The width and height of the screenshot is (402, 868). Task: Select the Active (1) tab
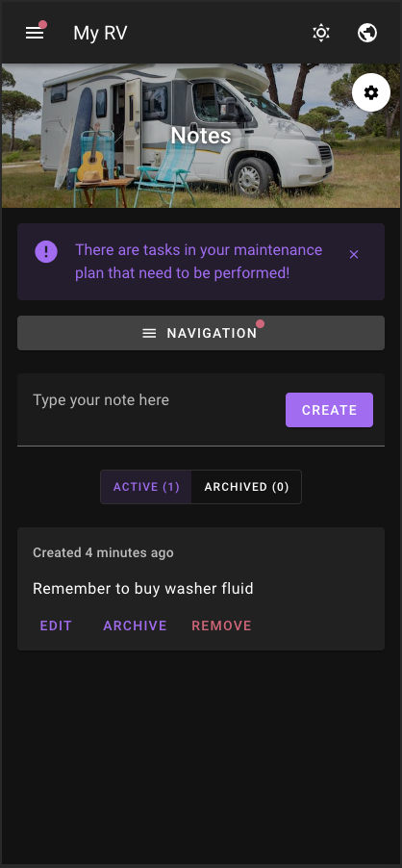point(146,487)
